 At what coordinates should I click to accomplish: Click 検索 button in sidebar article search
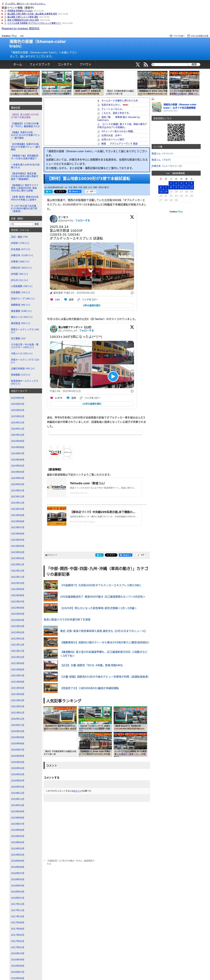click(x=37, y=224)
